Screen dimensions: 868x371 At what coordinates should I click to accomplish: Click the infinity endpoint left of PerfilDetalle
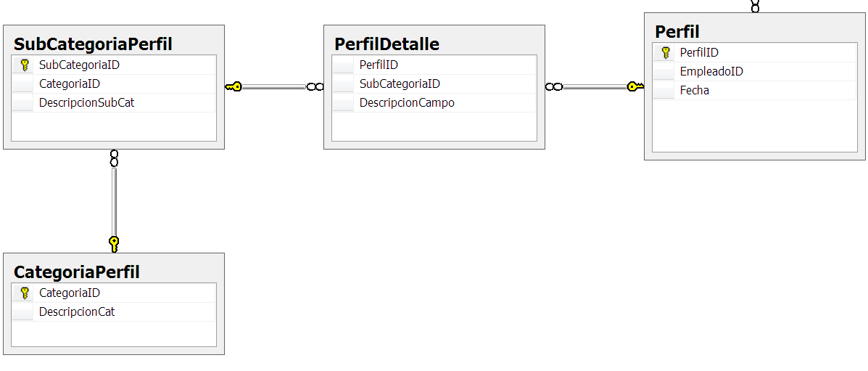[x=315, y=87]
